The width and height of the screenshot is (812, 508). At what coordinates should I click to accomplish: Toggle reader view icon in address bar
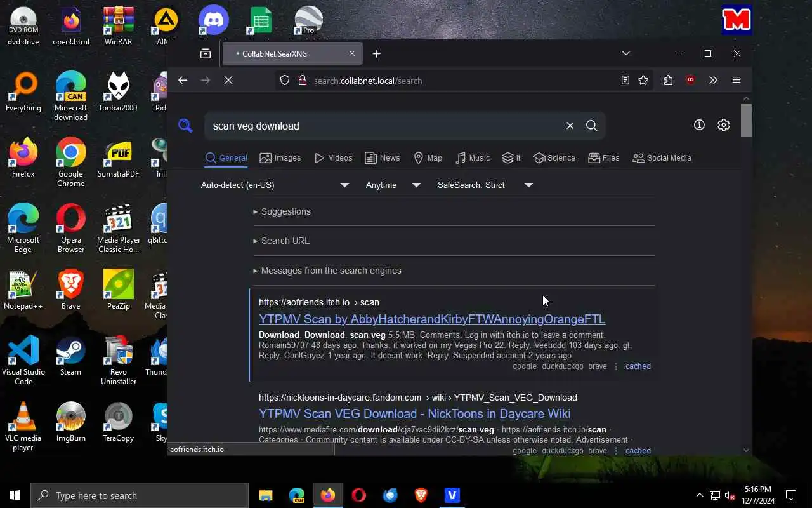(x=625, y=80)
